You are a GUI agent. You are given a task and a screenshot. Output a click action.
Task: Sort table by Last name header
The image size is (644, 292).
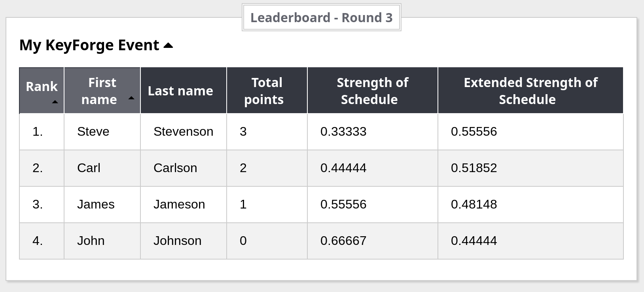click(180, 91)
